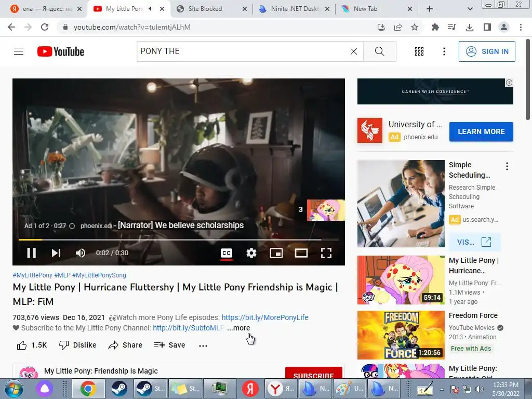
Task: Open the bit.ly/SubtoMLP link
Action: (x=188, y=328)
